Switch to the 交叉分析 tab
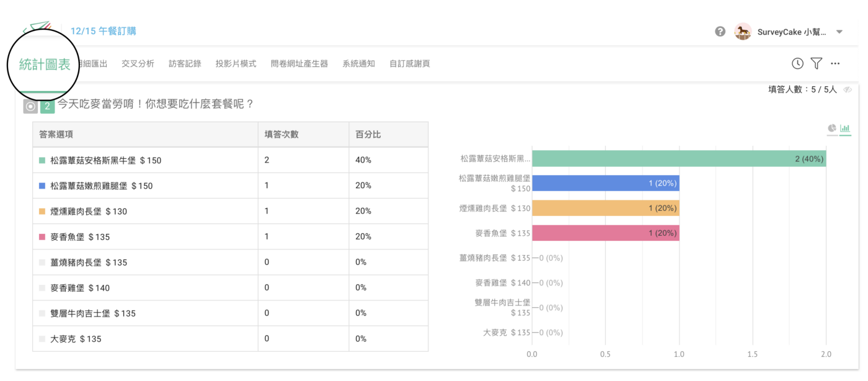 [x=138, y=63]
